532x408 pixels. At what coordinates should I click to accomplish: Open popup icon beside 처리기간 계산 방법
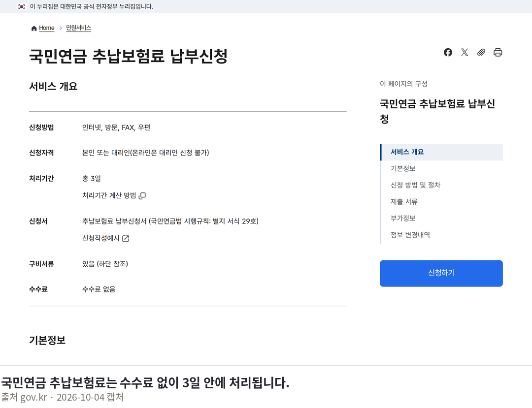coord(142,195)
